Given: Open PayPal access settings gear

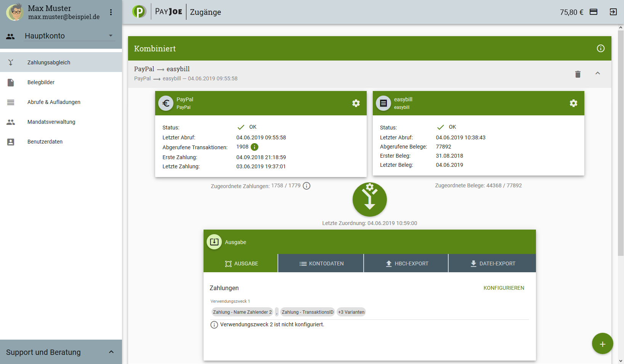Looking at the screenshot, I should [356, 103].
